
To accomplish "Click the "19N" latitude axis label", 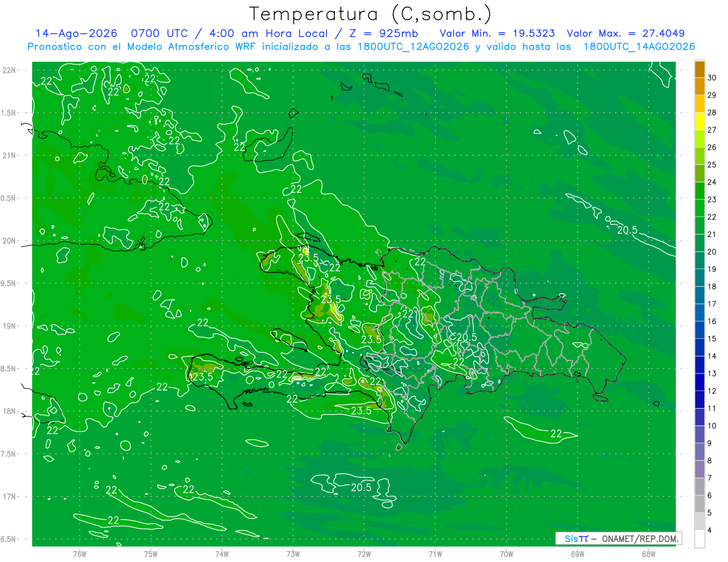I will [x=8, y=326].
